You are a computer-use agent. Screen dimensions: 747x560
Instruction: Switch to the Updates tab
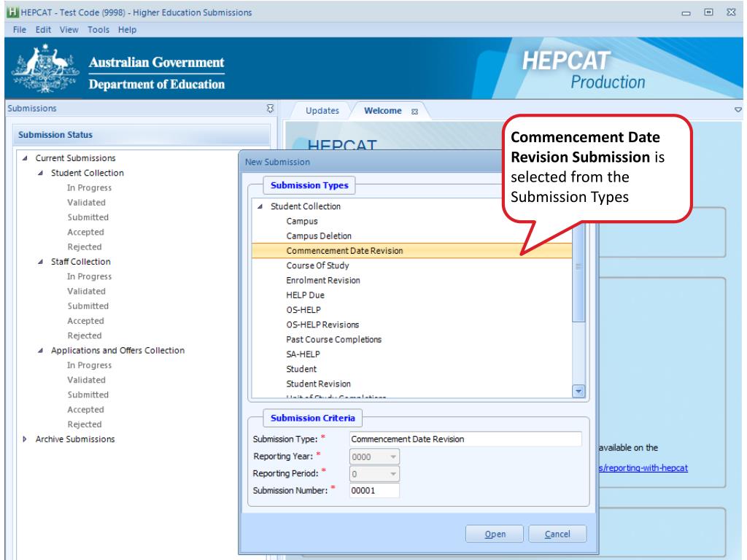(x=322, y=111)
